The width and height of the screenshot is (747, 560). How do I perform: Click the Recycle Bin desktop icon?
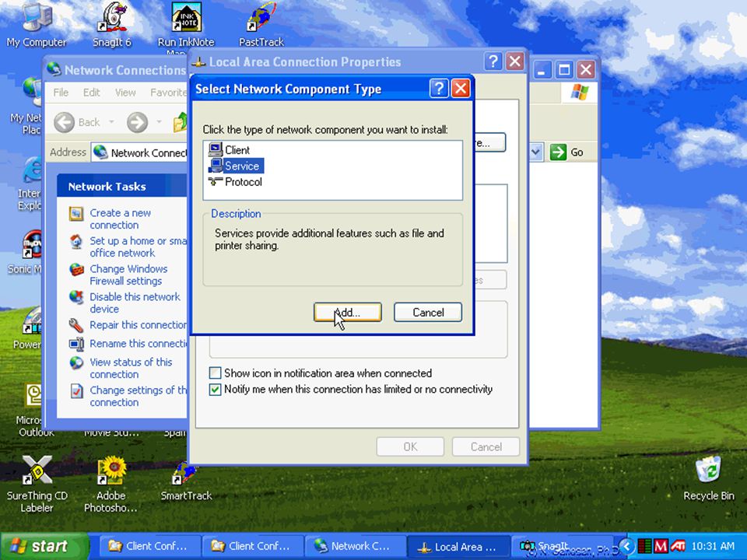click(x=708, y=478)
